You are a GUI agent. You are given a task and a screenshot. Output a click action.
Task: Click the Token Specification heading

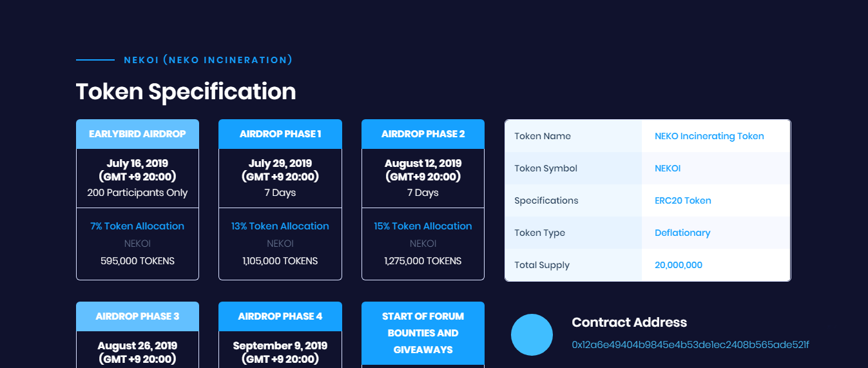pos(186,92)
